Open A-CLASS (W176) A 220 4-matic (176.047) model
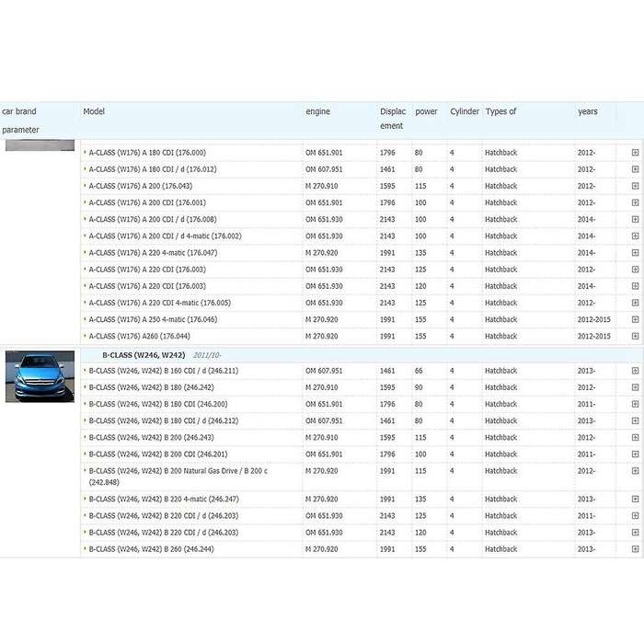 [154, 253]
